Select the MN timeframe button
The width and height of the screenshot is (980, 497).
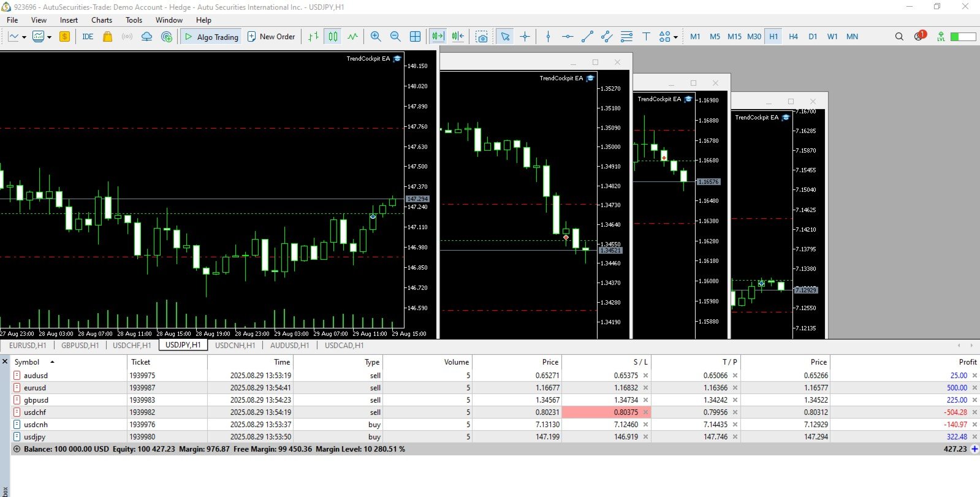852,37
